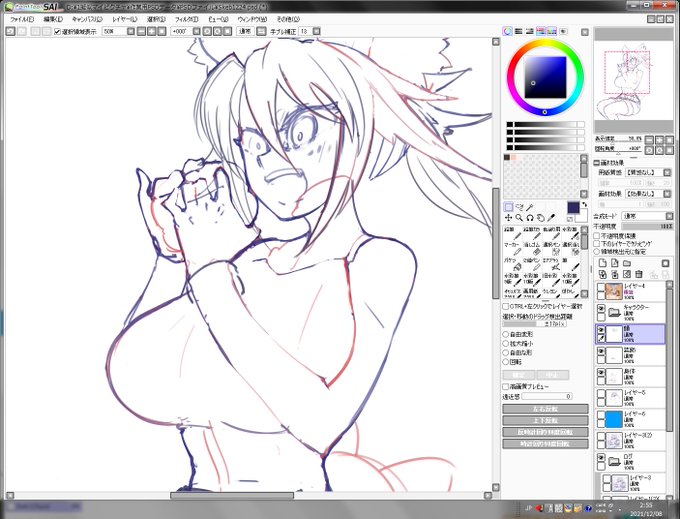Select the 拡大縮小 scale radio option

click(x=506, y=344)
